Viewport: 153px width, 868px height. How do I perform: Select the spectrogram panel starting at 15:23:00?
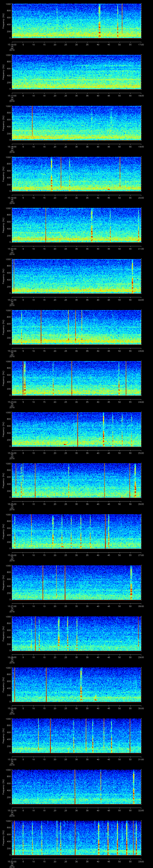coord(77,378)
